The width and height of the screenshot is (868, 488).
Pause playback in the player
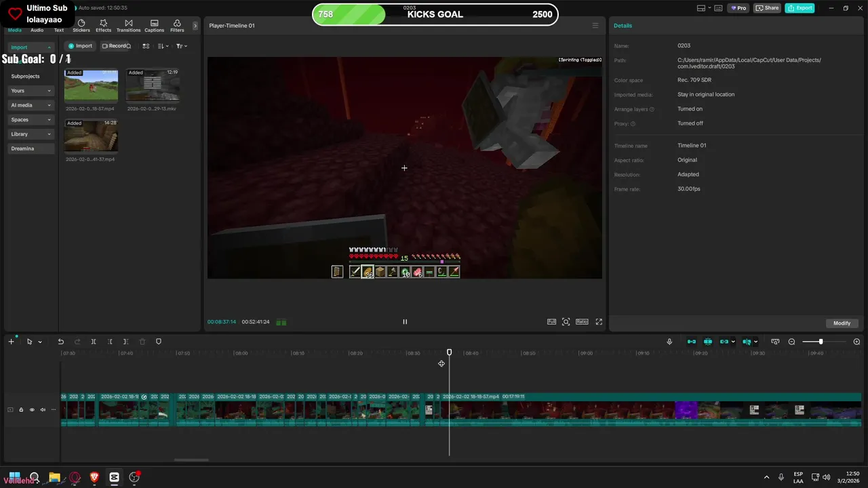coord(405,322)
